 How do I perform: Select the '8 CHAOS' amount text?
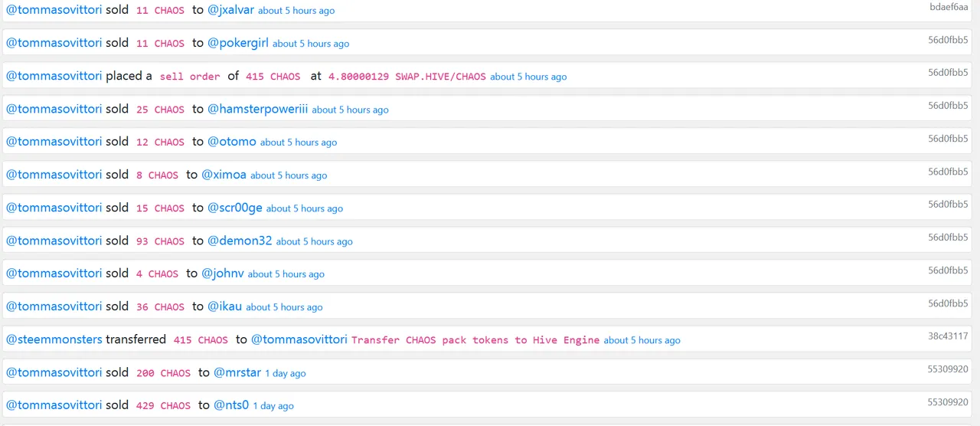coord(157,175)
